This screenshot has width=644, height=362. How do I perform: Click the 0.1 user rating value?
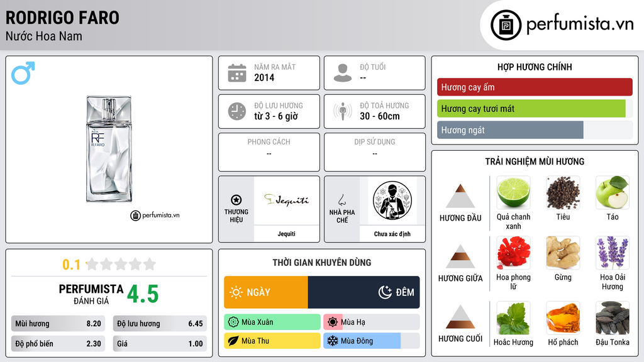click(71, 265)
